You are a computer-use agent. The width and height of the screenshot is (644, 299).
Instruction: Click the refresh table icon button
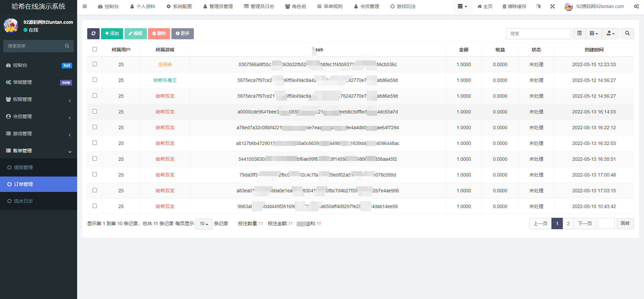click(x=93, y=34)
